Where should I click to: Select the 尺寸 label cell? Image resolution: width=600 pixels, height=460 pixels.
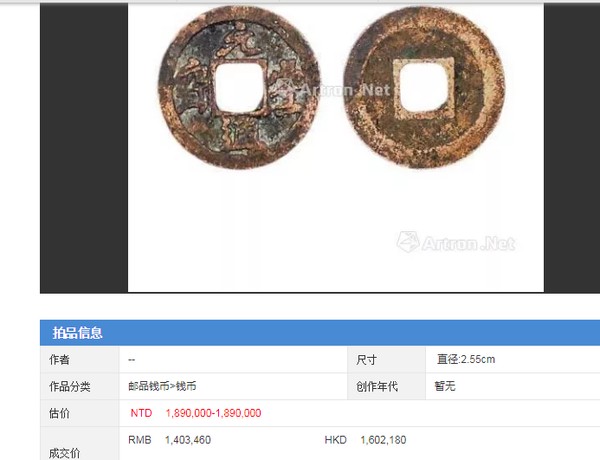coord(386,359)
